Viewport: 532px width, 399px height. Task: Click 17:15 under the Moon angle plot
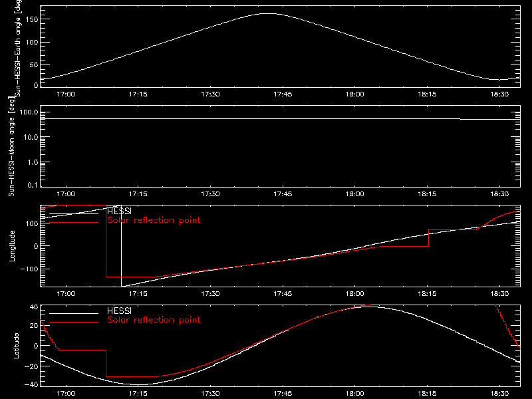[x=138, y=194]
